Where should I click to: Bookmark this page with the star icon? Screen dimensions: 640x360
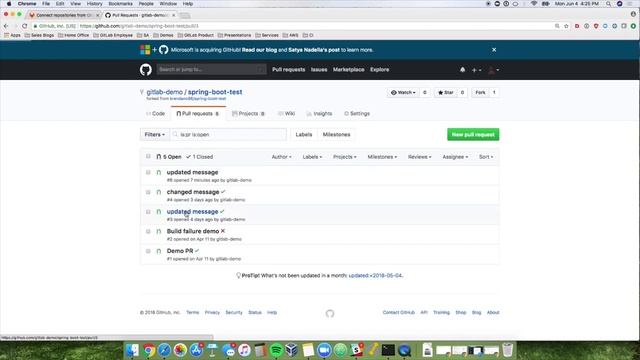click(x=566, y=26)
